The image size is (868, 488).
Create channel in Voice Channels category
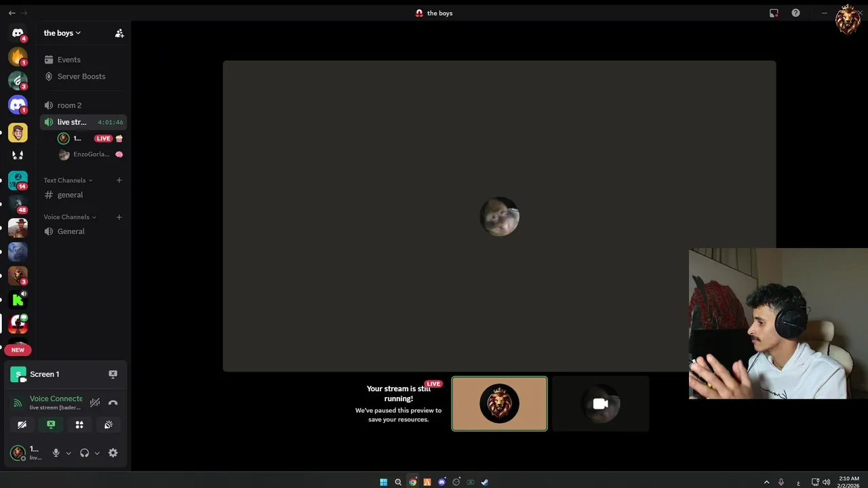119,217
